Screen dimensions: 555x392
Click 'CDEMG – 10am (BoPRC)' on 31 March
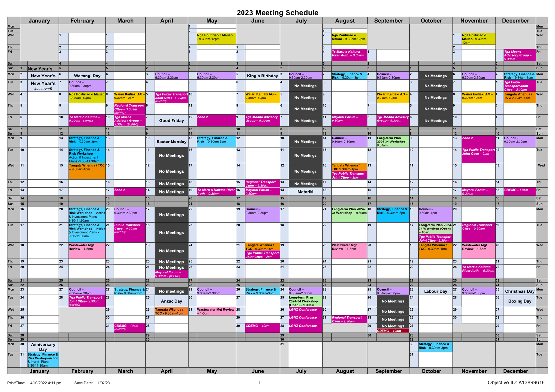pyautogui.click(x=129, y=328)
